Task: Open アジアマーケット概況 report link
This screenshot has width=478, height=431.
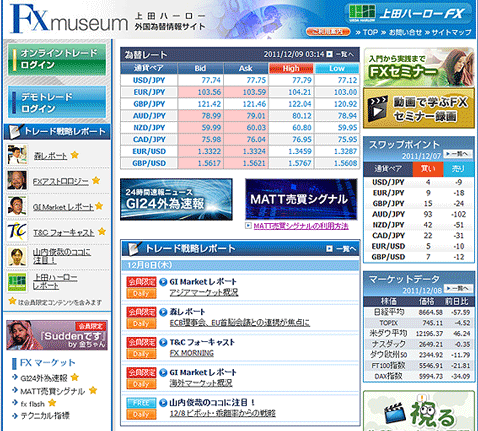Action: (x=204, y=292)
